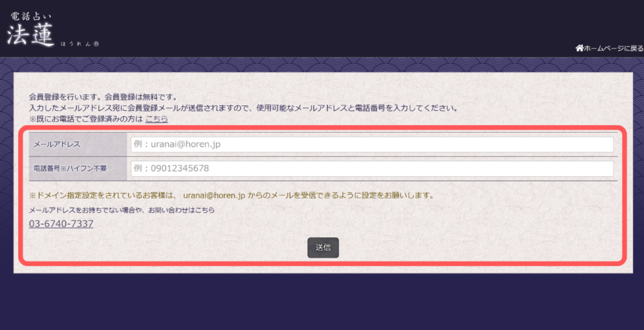The image size is (644, 330).
Task: Click the ほうれん reading text under the logo
Action: pos(75,44)
